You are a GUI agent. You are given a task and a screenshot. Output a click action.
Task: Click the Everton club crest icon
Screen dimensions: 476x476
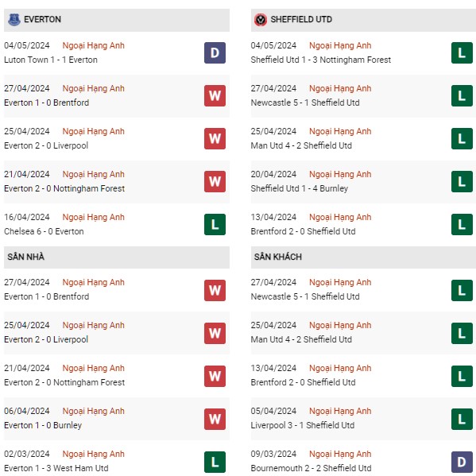14,19
